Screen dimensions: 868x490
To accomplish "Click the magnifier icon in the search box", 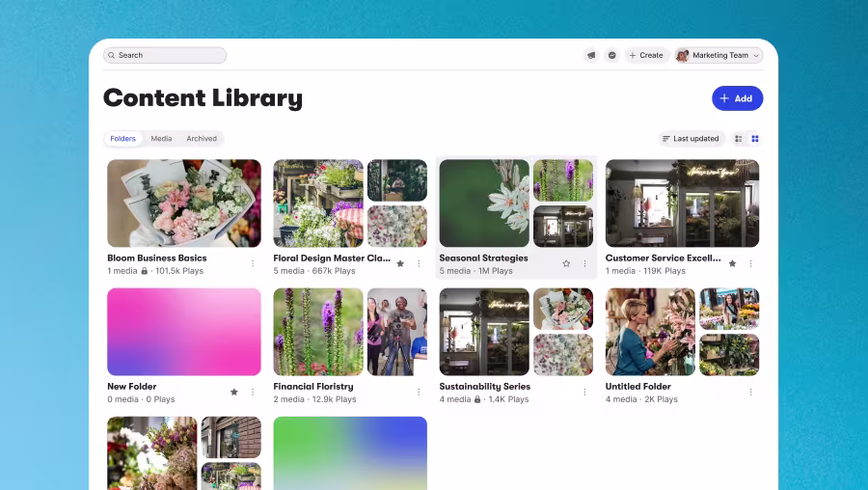I will [x=111, y=55].
